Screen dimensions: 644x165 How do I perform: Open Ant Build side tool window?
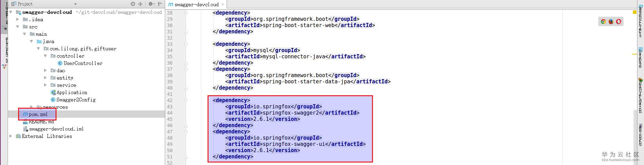641,135
